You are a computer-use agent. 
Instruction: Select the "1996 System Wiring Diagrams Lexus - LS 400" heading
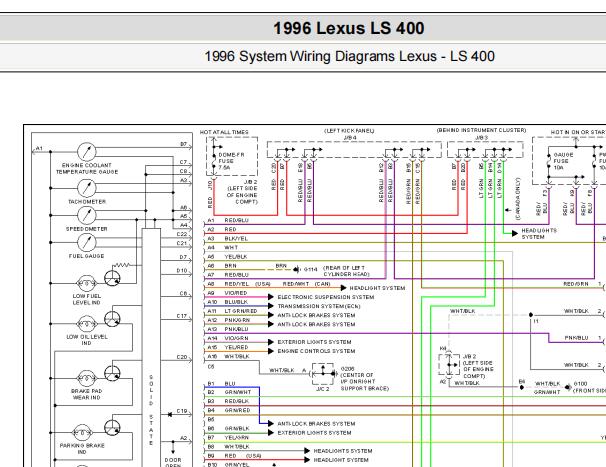tap(349, 56)
